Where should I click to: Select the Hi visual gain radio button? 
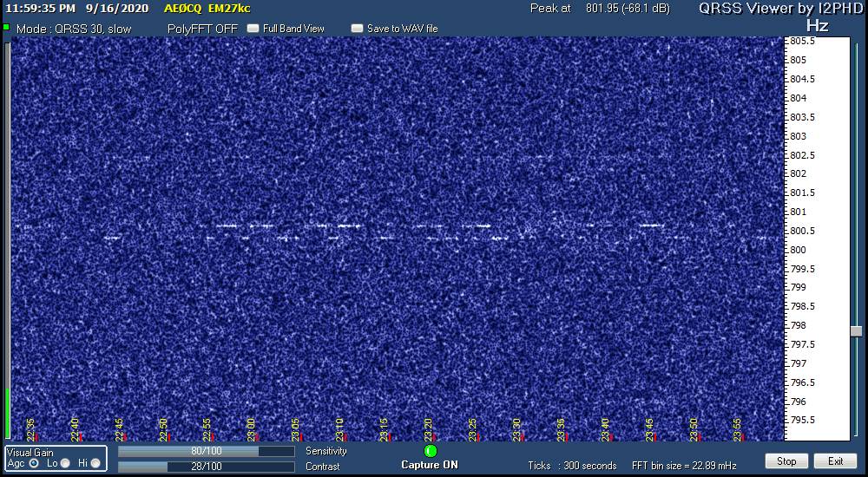[x=95, y=463]
